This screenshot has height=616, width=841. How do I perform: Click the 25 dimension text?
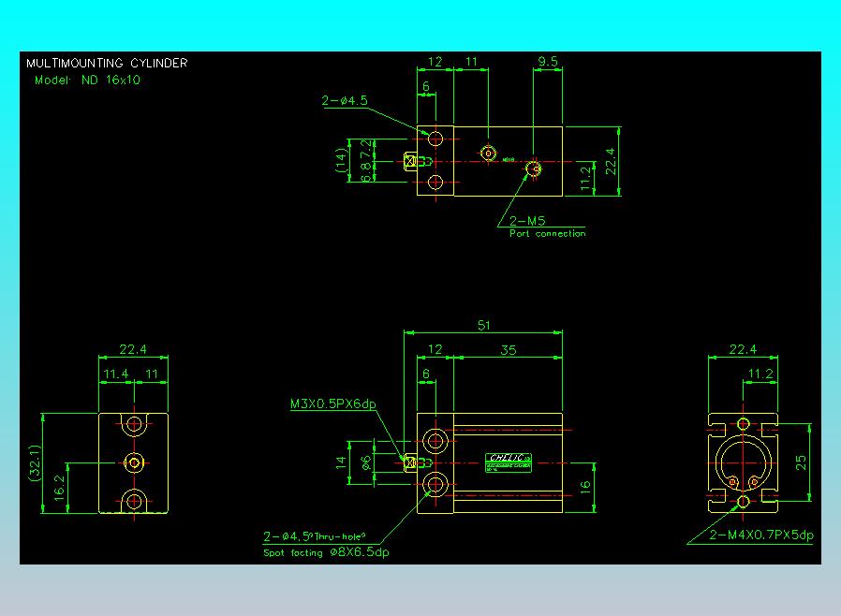pos(800,462)
